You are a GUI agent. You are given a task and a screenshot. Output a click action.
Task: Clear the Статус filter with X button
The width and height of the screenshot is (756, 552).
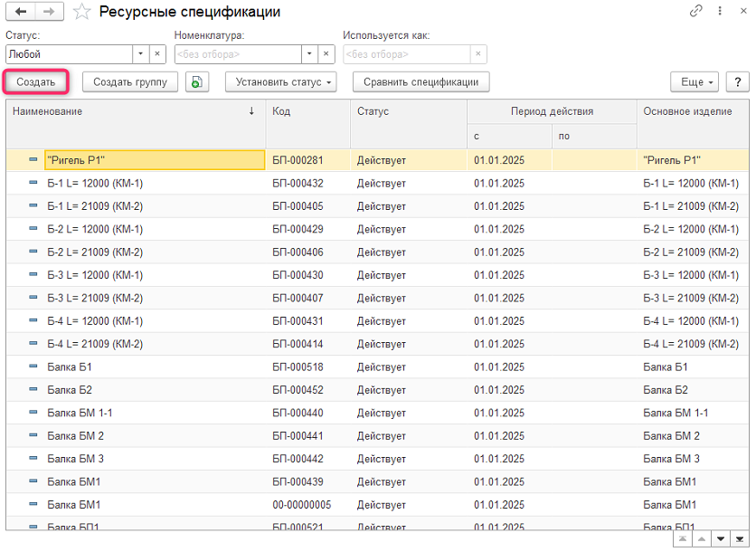(157, 54)
